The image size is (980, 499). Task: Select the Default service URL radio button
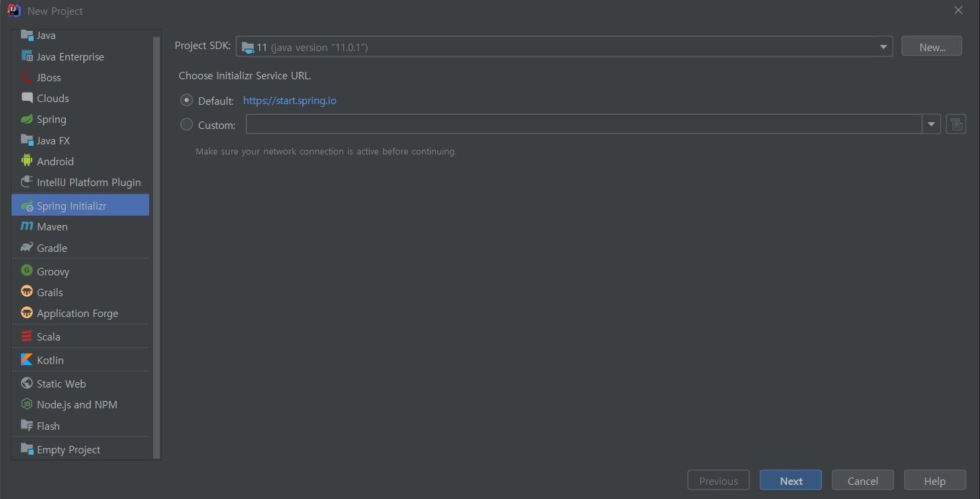click(187, 100)
